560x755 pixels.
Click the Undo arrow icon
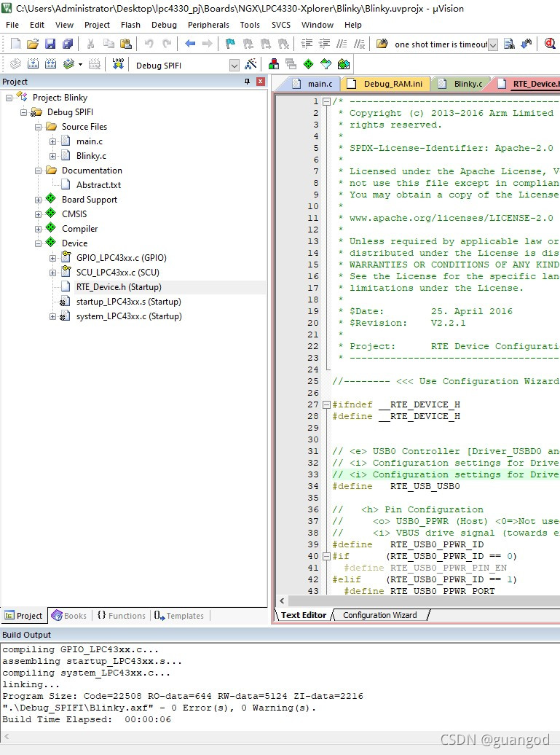(149, 44)
